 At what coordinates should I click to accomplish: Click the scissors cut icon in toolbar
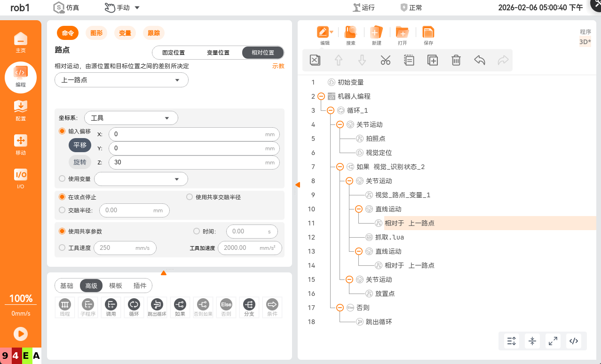pos(385,60)
